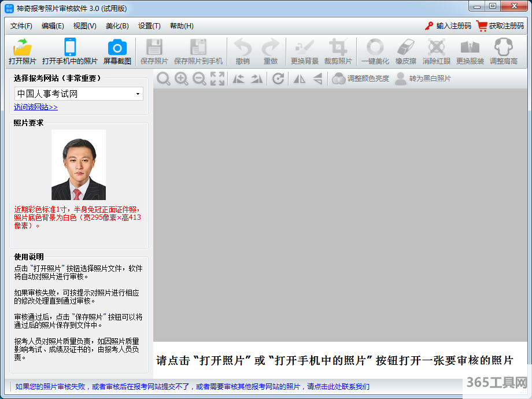The image size is (532, 399).
Task: Click the 保存照片 save photo icon
Action: (154, 51)
